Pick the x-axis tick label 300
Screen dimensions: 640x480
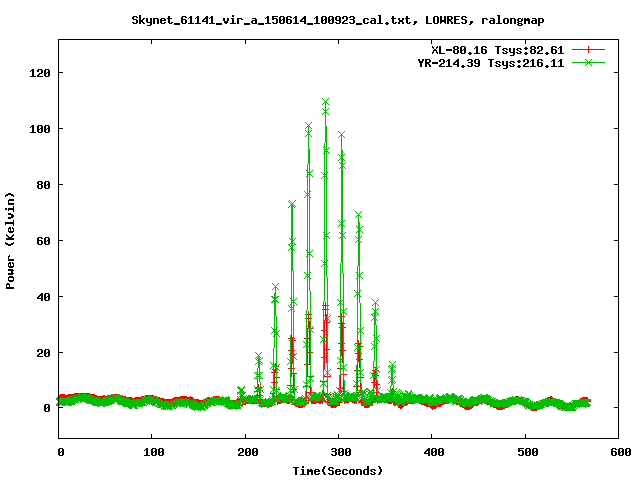338,453
